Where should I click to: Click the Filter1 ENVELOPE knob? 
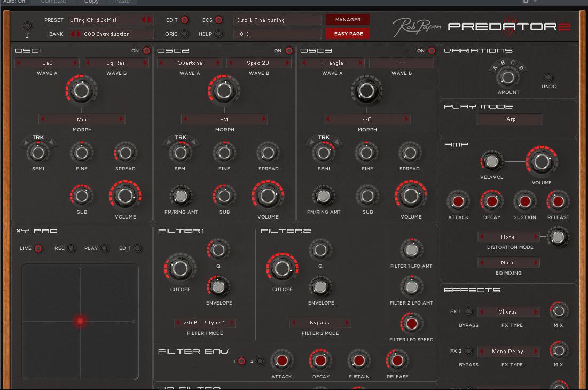click(218, 287)
